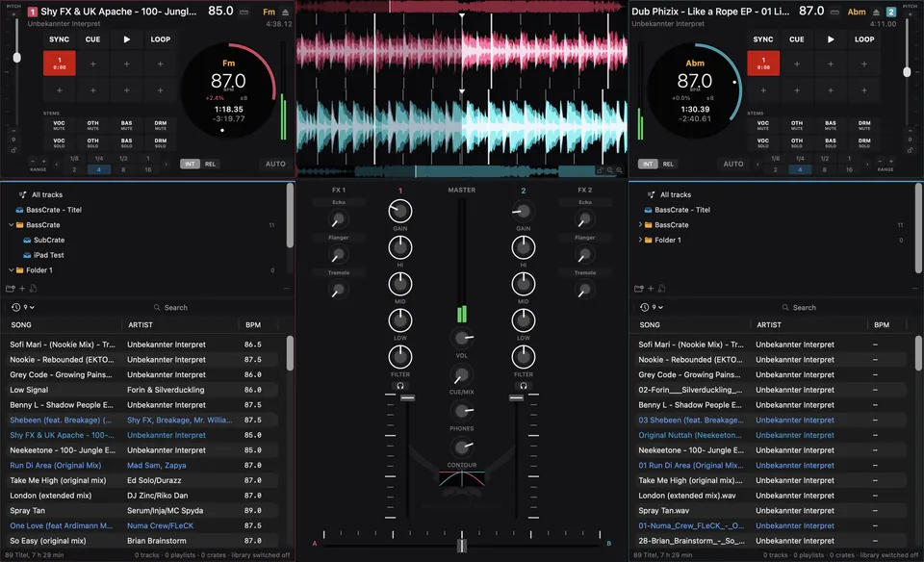Image resolution: width=924 pixels, height=562 pixels.
Task: Open history dropdown in right library
Action: pyautogui.click(x=652, y=308)
